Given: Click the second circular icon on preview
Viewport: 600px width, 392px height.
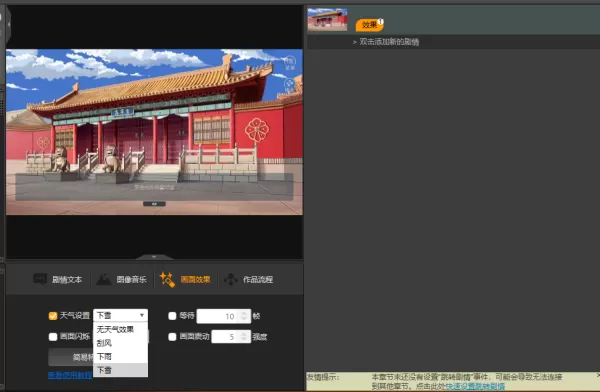Looking at the screenshot, I should pyautogui.click(x=289, y=85).
